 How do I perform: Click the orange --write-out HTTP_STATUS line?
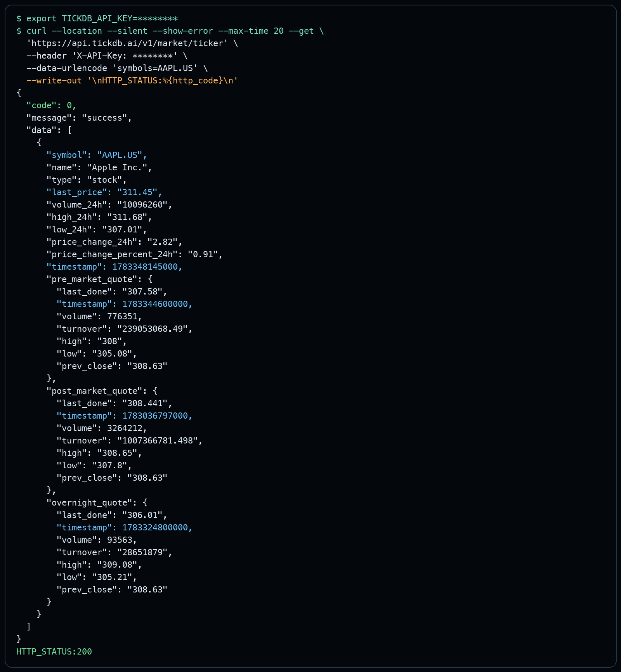pos(132,81)
